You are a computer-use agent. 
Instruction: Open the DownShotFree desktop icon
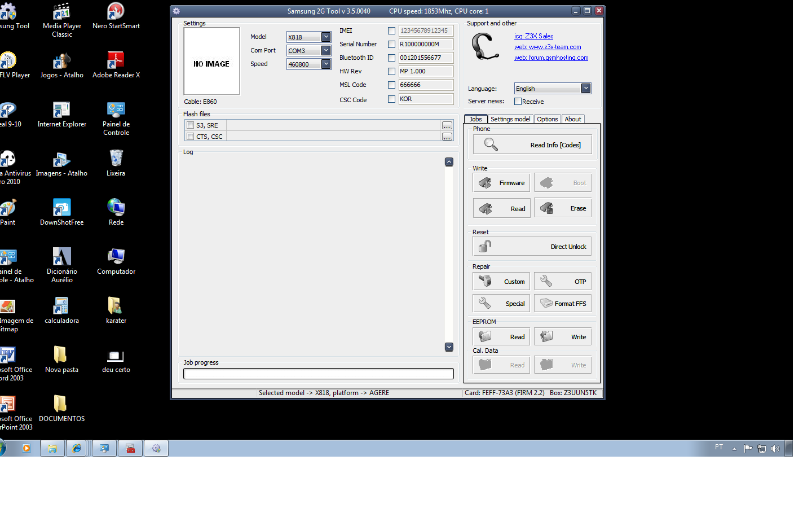tap(62, 212)
